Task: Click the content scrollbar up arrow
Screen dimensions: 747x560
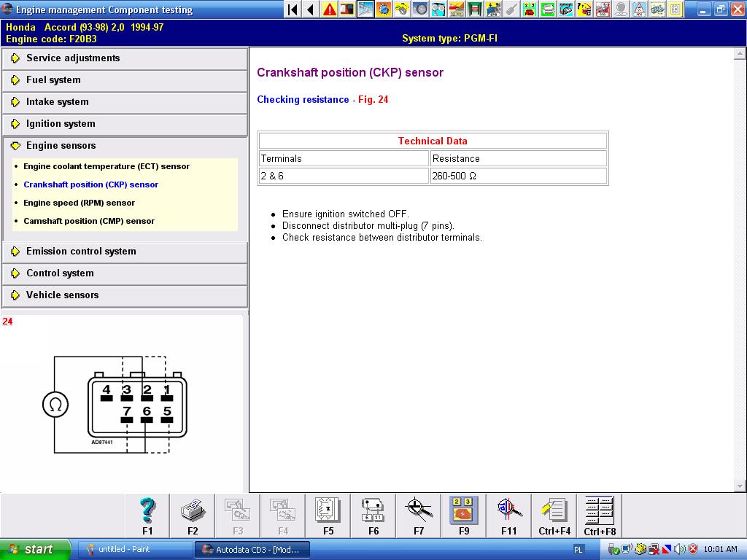Action: pyautogui.click(x=740, y=54)
